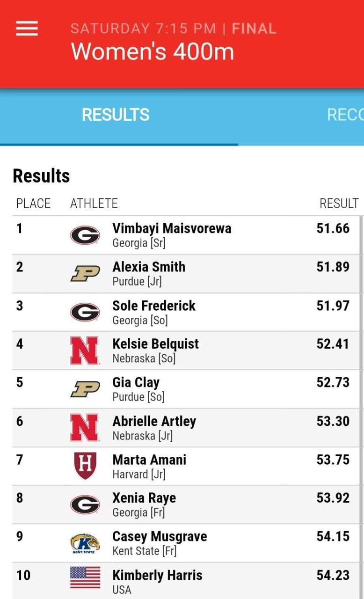Tap Georgia logo beside Vimbayi Maisvorewa
This screenshot has height=599, width=364.
85,235
